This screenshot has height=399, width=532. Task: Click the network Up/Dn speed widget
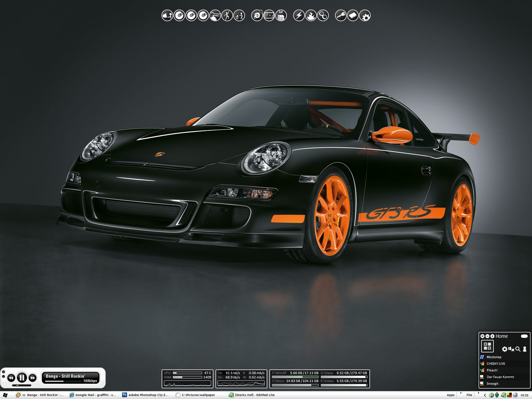click(x=241, y=379)
